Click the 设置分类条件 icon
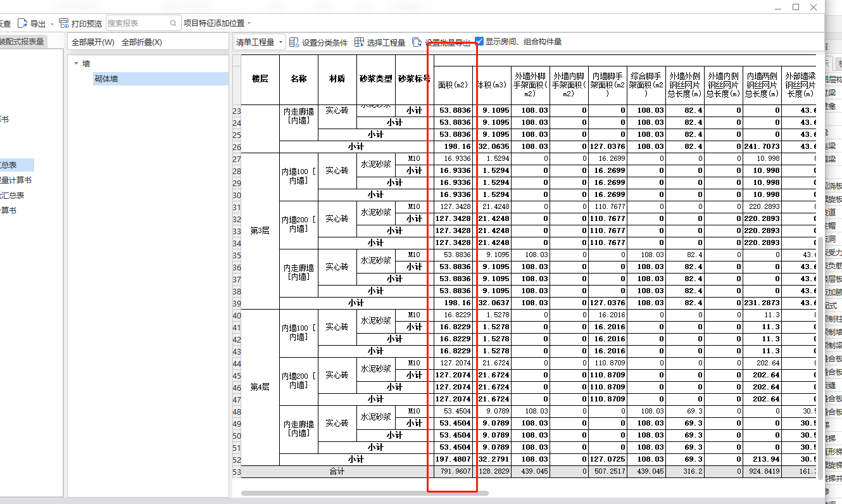This screenshot has width=842, height=504. (x=294, y=42)
